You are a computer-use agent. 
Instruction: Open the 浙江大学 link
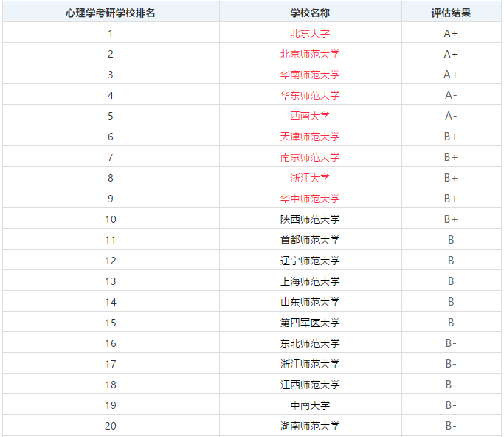click(x=310, y=178)
